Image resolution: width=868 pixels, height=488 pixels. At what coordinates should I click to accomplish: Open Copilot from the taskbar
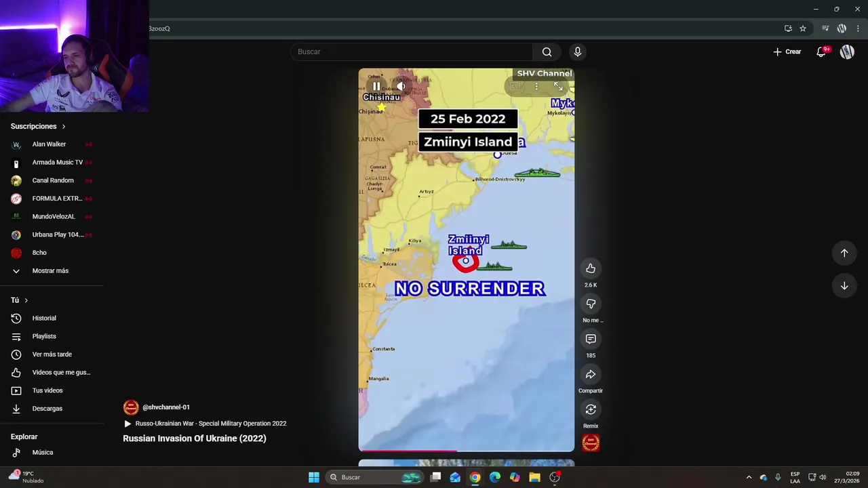point(515,477)
